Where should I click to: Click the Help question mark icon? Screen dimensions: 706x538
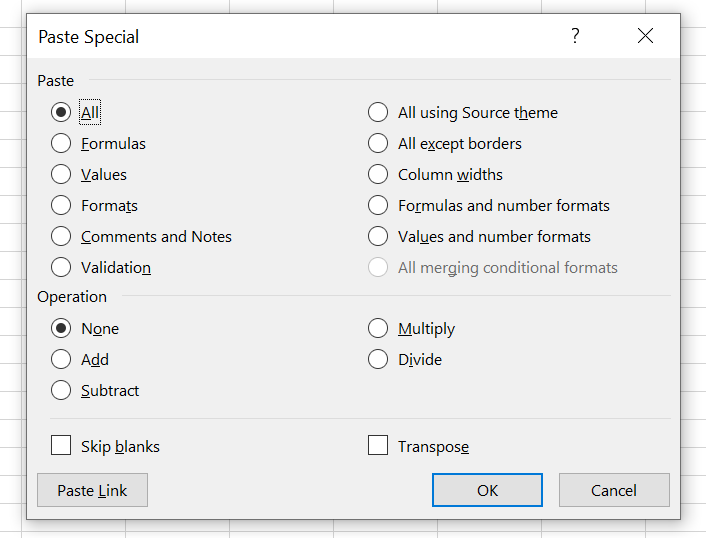(575, 36)
